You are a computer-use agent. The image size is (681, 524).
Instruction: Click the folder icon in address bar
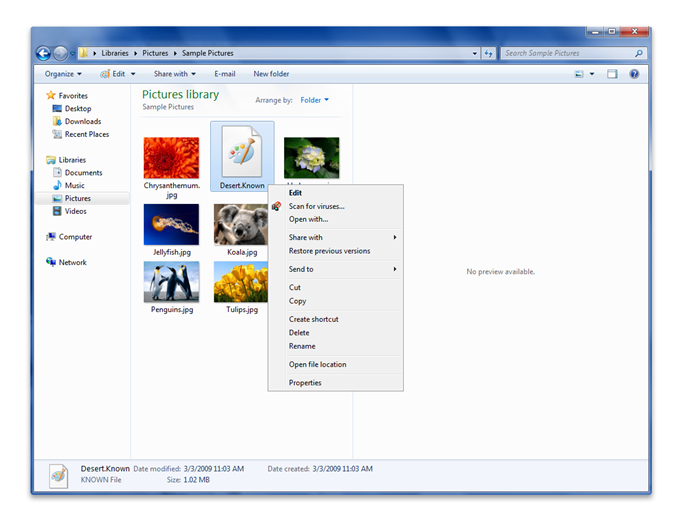[x=83, y=53]
